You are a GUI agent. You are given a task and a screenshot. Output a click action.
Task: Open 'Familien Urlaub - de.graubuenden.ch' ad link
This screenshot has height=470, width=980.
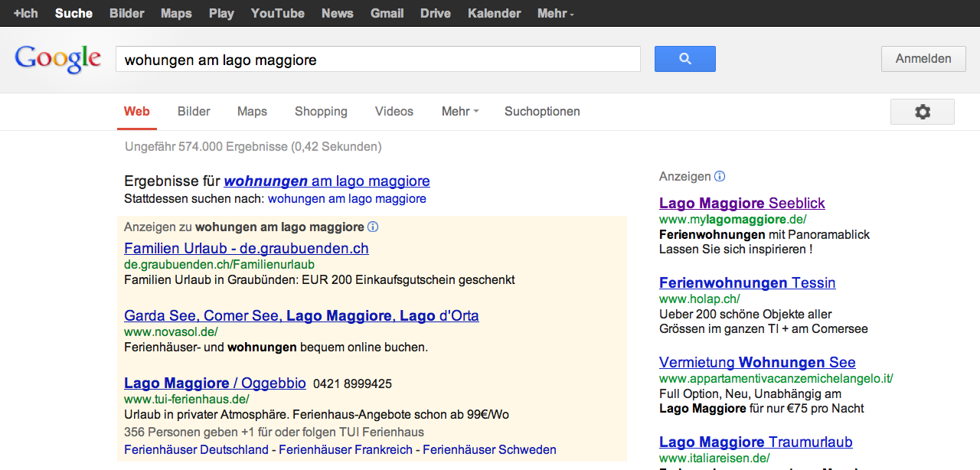pos(246,249)
